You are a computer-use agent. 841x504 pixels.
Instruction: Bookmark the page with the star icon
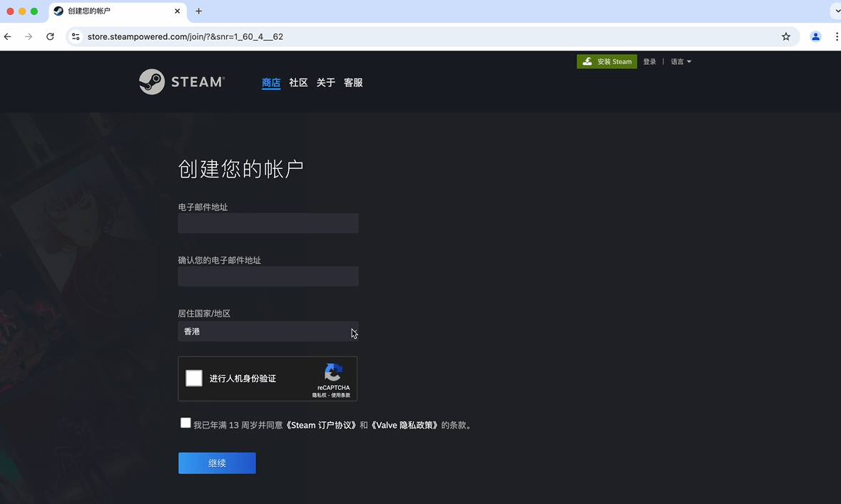[785, 36]
